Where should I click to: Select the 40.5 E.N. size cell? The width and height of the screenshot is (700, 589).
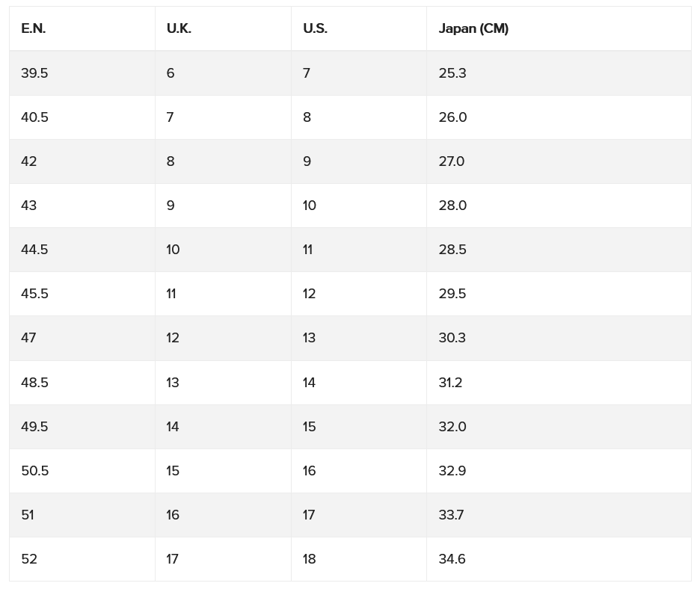coord(82,117)
